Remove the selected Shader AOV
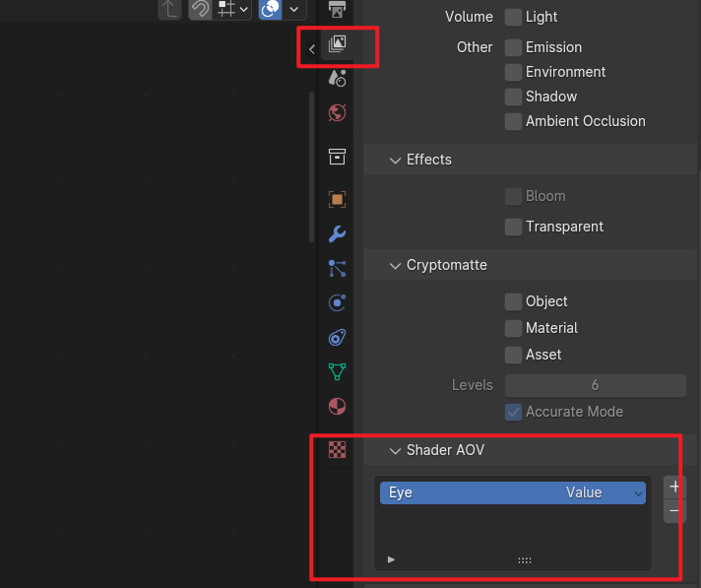The width and height of the screenshot is (701, 588). [x=674, y=510]
